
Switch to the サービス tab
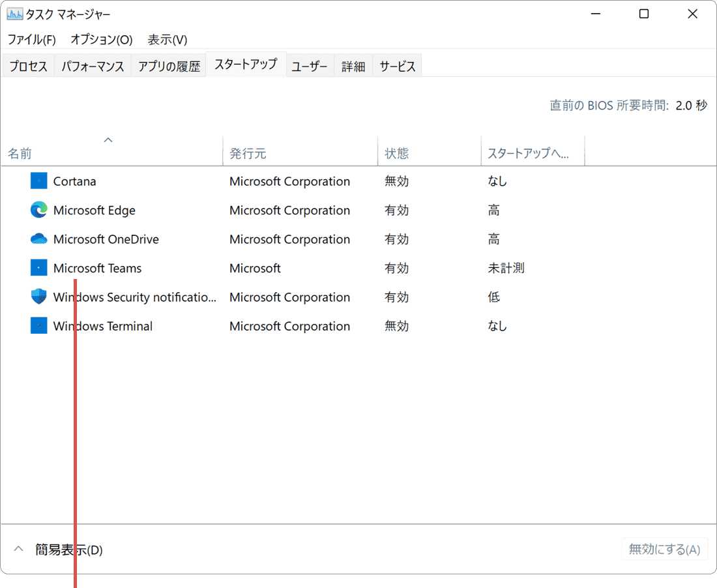point(397,66)
